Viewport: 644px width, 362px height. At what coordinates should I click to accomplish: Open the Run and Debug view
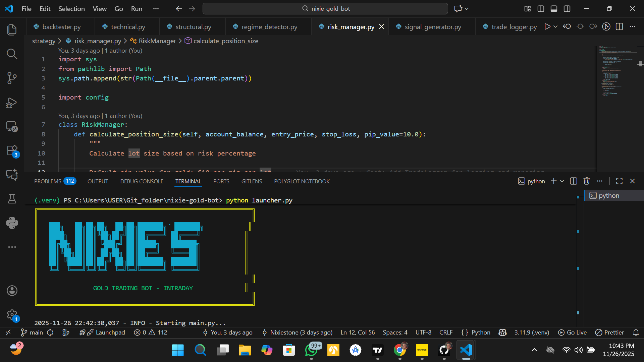coord(12,102)
